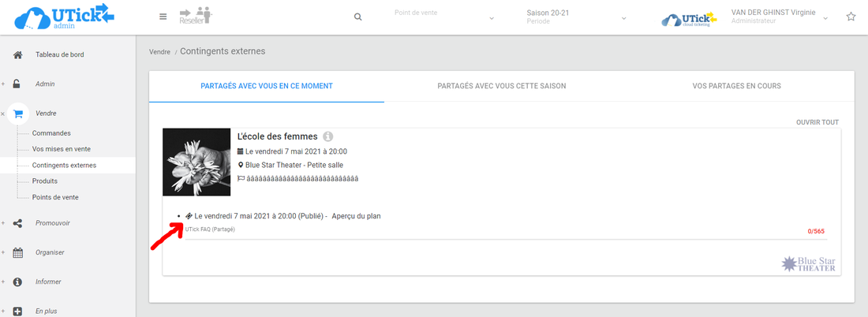Click the Tableau de bord home icon
The width and height of the screenshot is (868, 317).
(x=18, y=54)
